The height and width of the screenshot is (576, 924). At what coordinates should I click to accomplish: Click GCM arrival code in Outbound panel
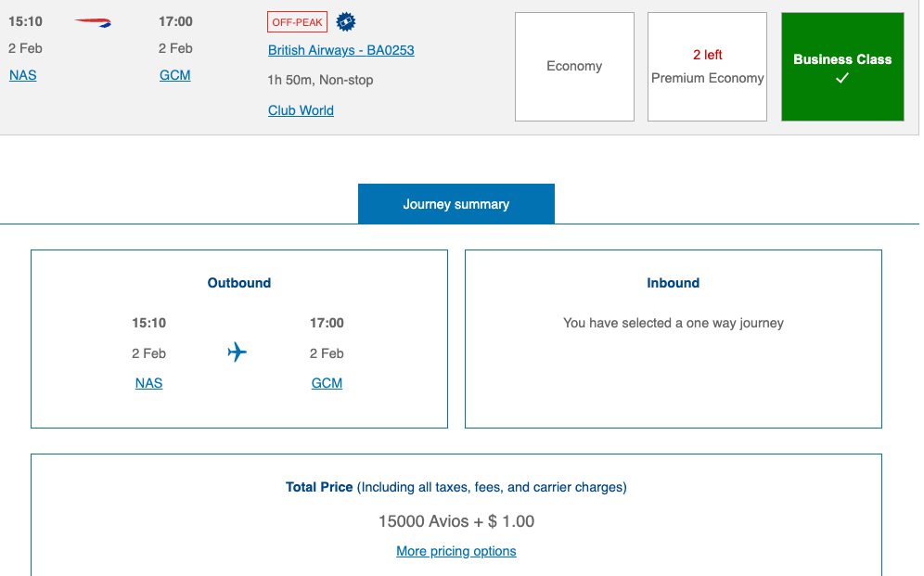pyautogui.click(x=327, y=383)
